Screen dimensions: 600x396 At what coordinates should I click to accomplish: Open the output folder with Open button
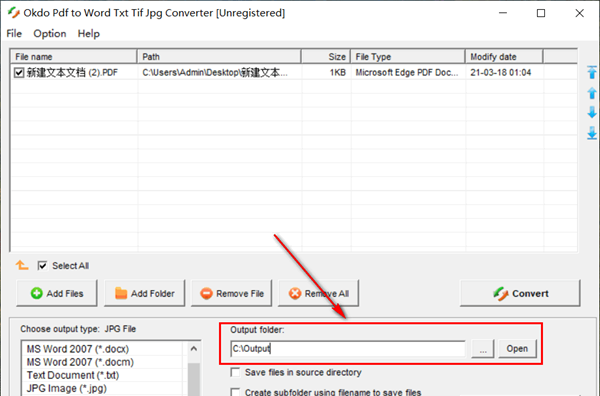(517, 349)
